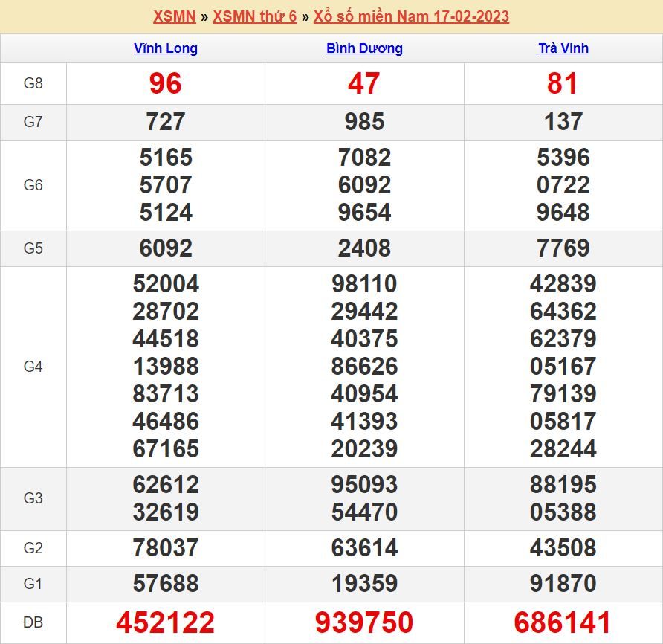This screenshot has width=663, height=644.
Task: Click G6 number 5124
Action: point(166,213)
